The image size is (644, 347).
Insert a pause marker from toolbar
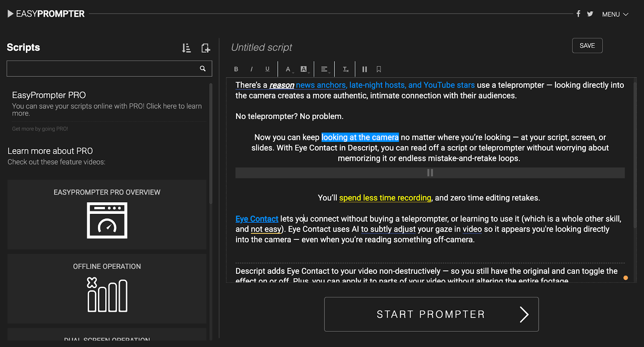pos(364,69)
